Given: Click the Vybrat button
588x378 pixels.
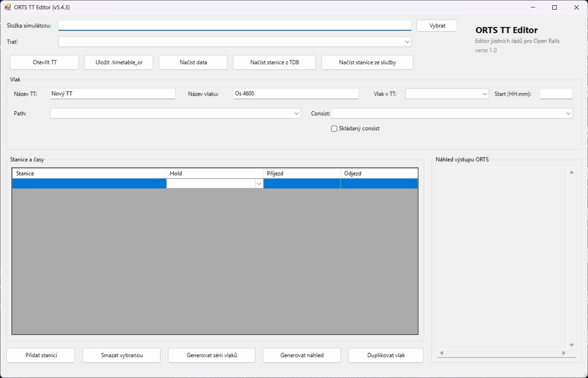Looking at the screenshot, I should click(x=437, y=26).
